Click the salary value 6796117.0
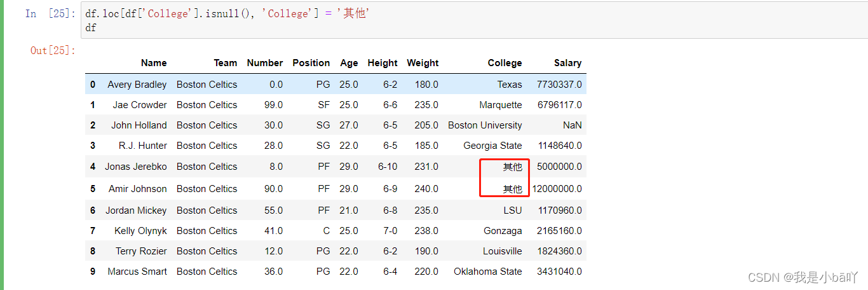The width and height of the screenshot is (868, 290). [x=559, y=105]
